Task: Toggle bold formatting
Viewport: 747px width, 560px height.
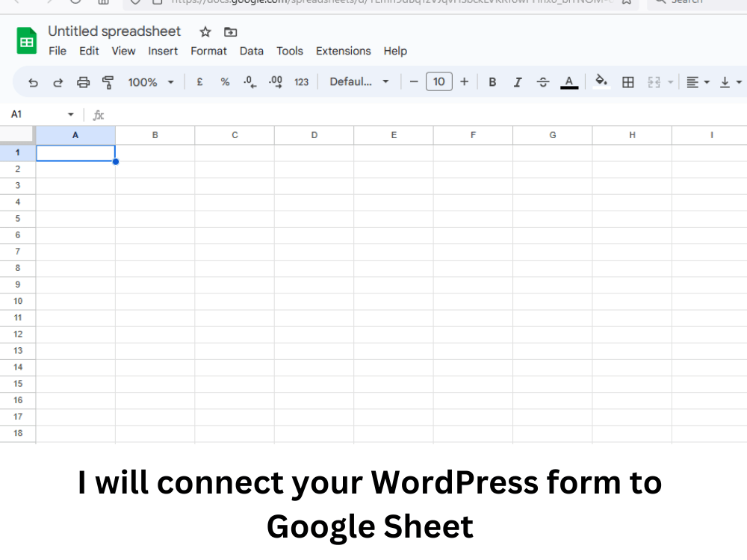Action: 492,82
